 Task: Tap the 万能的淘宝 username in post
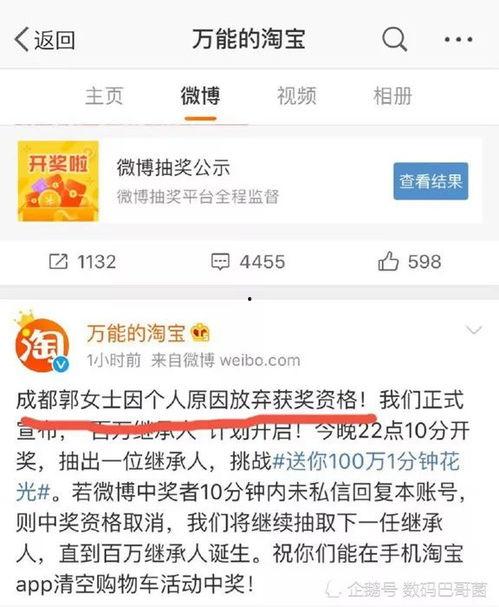136,334
